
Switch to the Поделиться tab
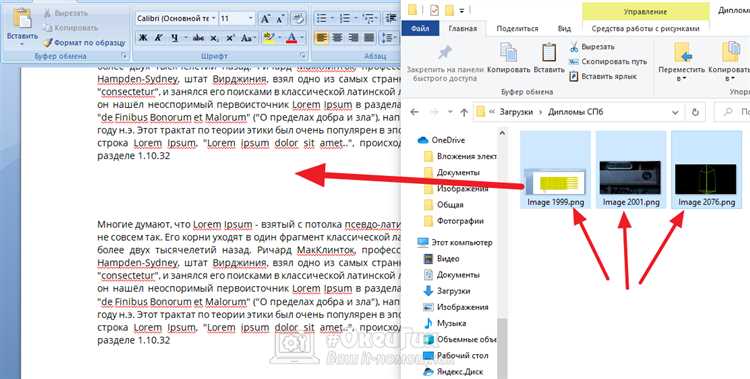click(517, 28)
